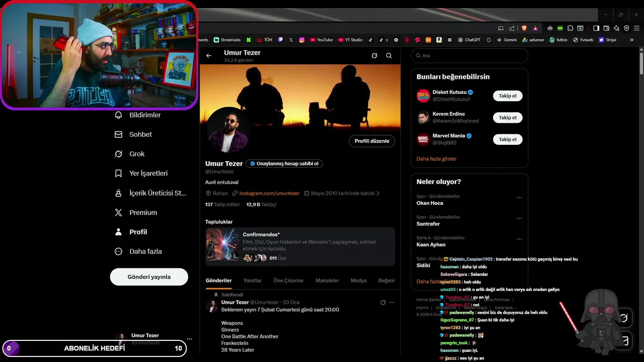644x362 pixels.
Task: Open Okan Hoca trending topic
Action: [430, 203]
